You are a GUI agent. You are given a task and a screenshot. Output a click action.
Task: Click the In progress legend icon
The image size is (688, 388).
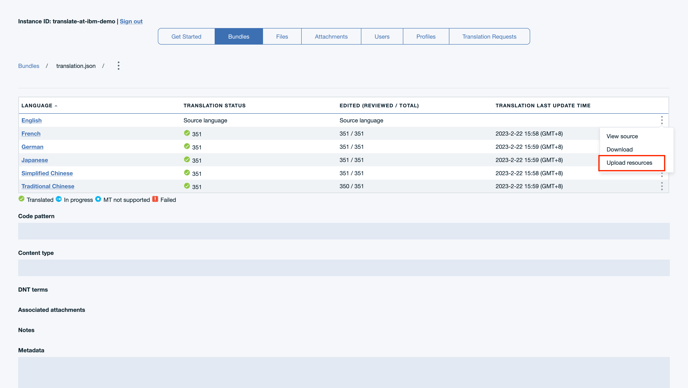[x=58, y=199]
